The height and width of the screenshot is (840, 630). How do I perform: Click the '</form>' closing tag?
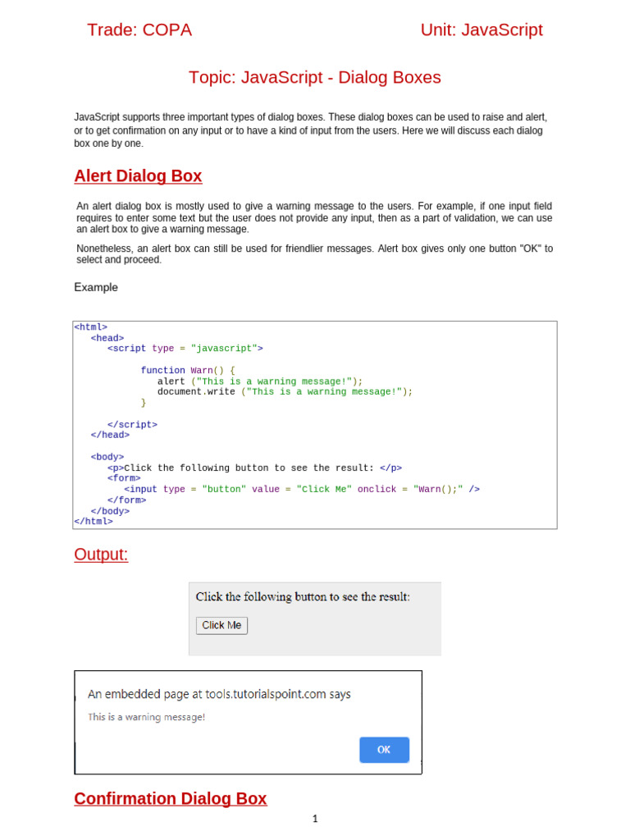pyautogui.click(x=126, y=500)
